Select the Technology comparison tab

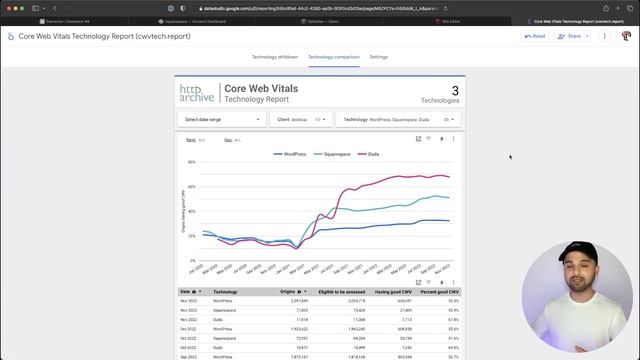tap(334, 57)
